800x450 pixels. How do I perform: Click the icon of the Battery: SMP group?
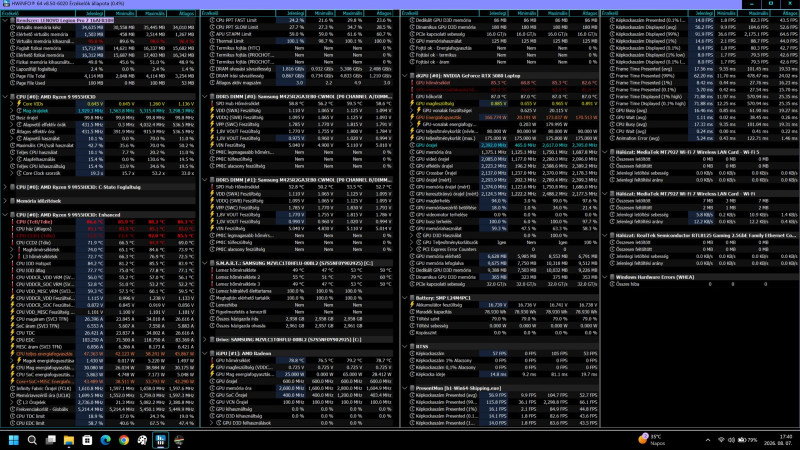[x=412, y=297]
